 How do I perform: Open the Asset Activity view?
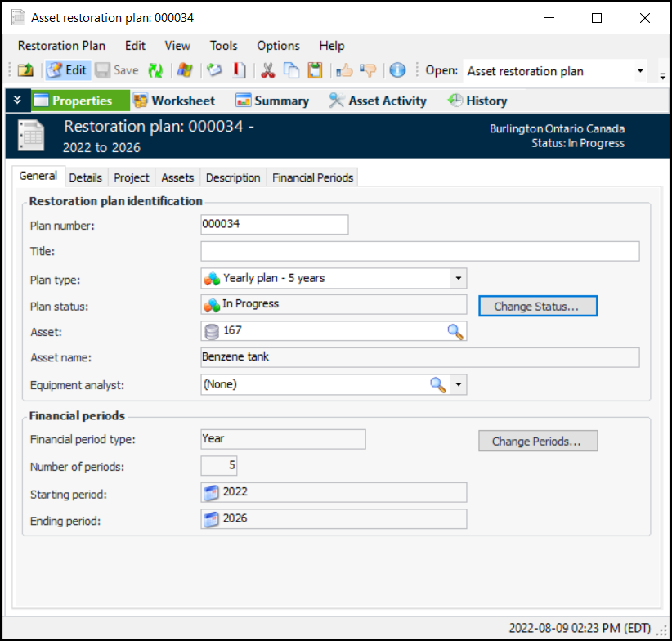378,101
